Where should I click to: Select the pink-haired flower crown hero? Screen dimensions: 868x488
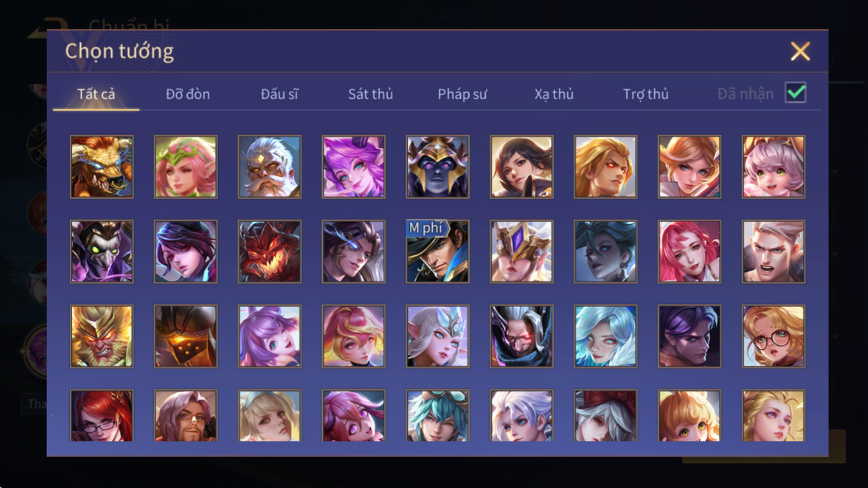[x=186, y=167]
